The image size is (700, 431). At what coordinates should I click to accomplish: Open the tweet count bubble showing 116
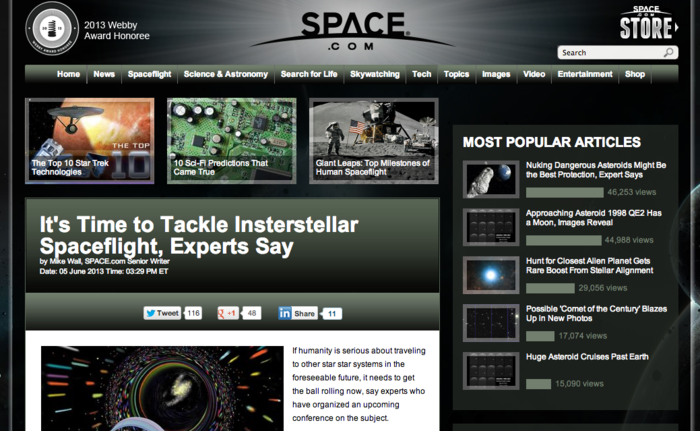[193, 313]
